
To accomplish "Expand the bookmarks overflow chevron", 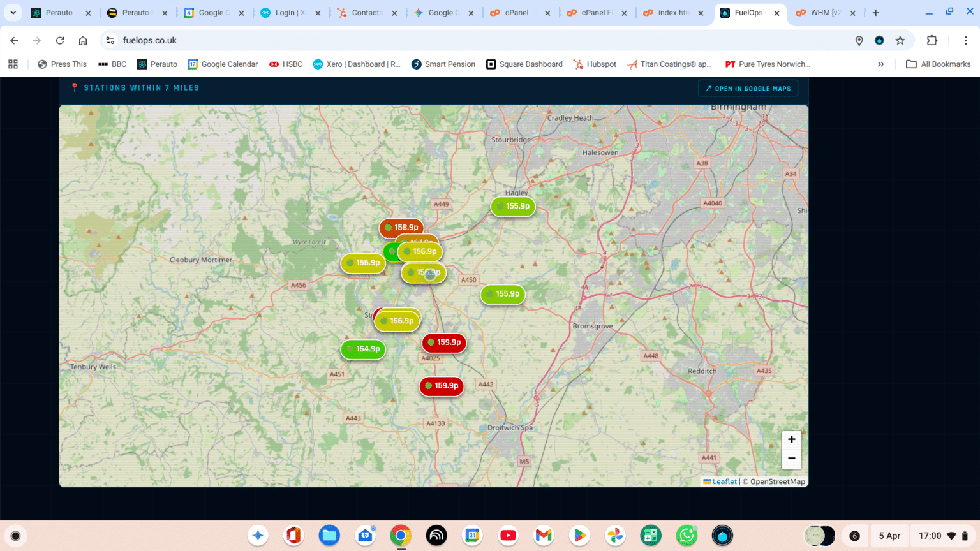I will click(880, 64).
